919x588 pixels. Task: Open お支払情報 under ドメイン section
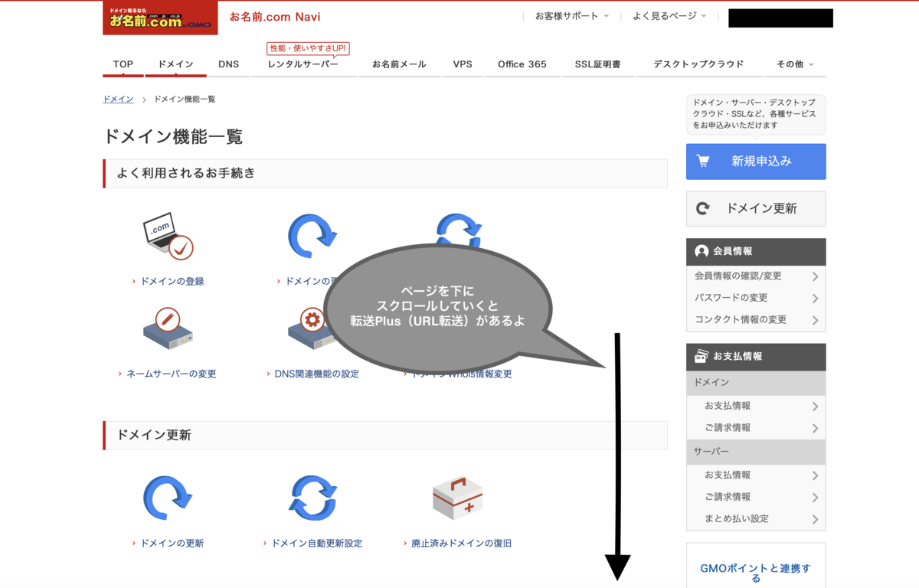[756, 406]
